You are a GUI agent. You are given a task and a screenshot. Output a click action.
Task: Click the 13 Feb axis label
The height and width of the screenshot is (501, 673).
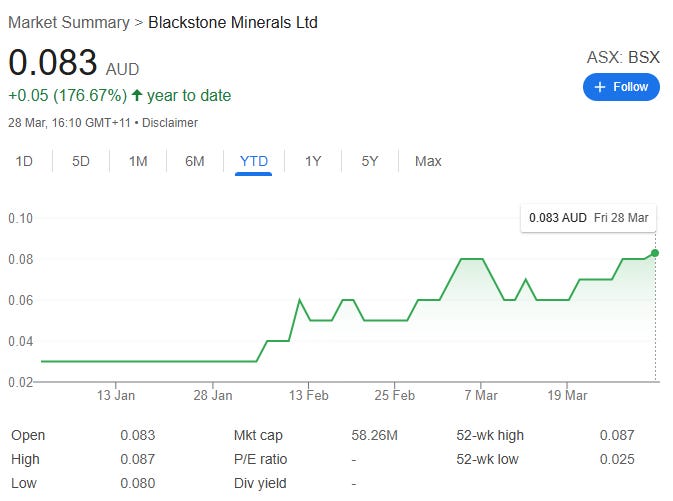click(x=309, y=395)
